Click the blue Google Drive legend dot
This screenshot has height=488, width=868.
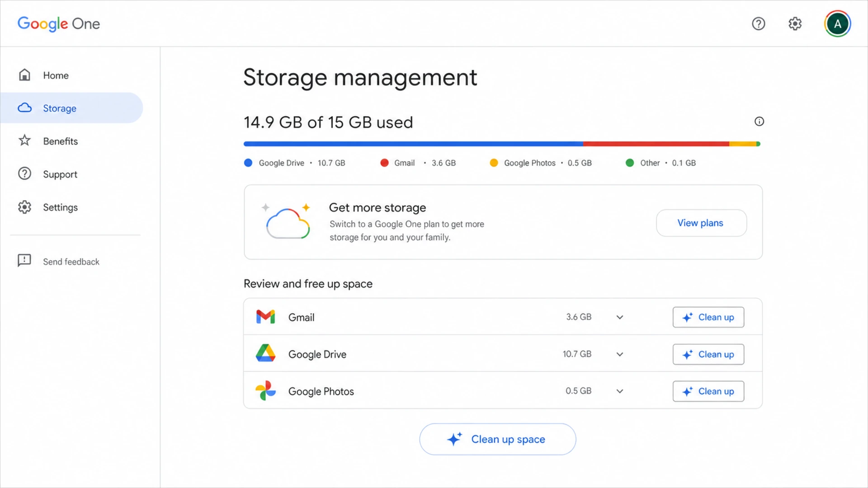[x=248, y=163]
